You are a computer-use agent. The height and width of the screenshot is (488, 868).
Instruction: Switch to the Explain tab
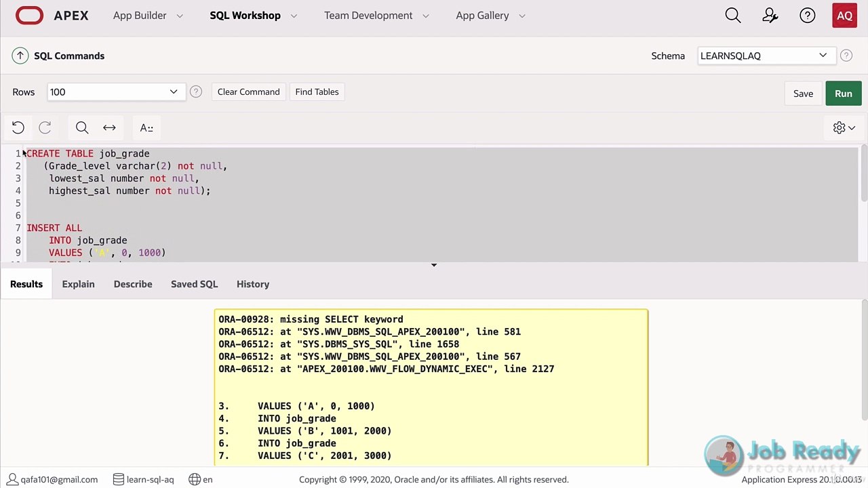pos(78,284)
